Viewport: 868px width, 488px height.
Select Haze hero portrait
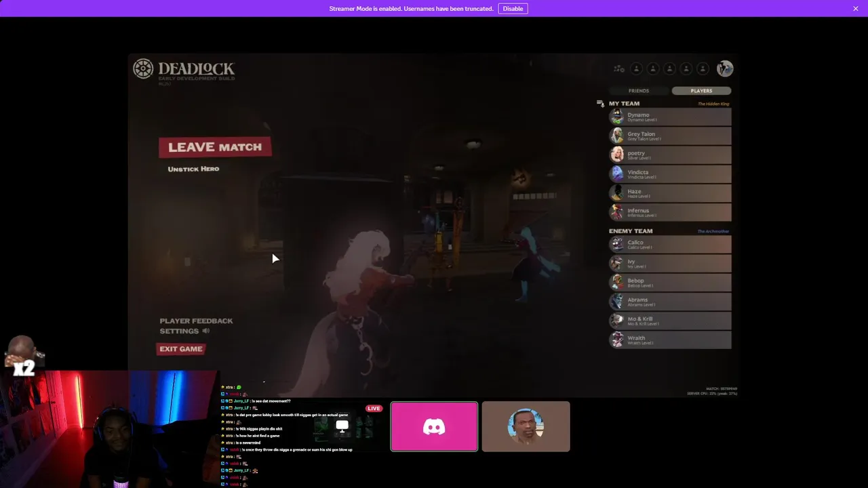pyautogui.click(x=617, y=193)
